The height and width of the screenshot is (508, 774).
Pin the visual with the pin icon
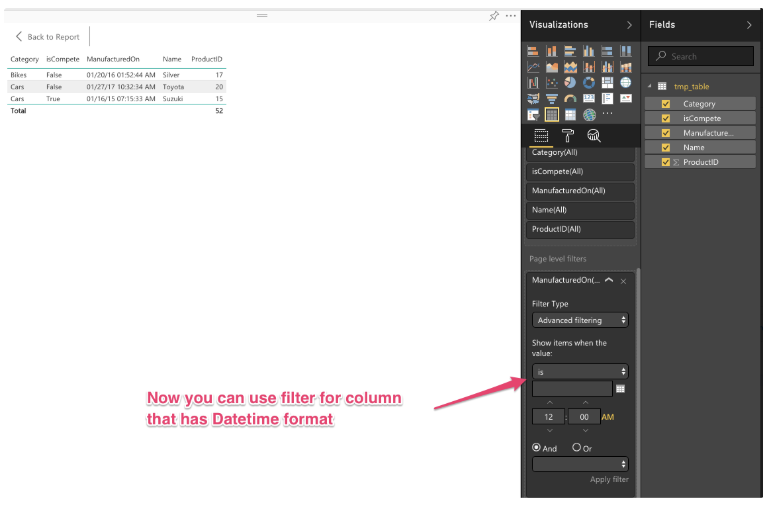click(494, 16)
